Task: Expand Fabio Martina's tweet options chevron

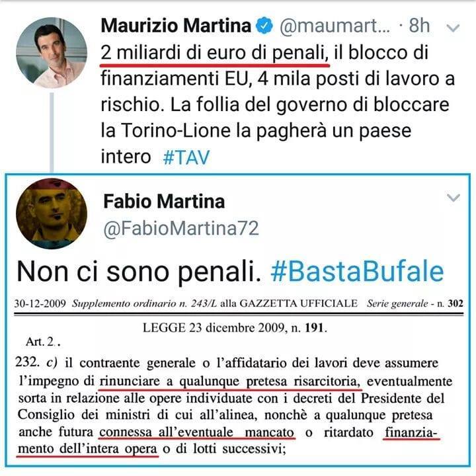Action: [x=454, y=198]
